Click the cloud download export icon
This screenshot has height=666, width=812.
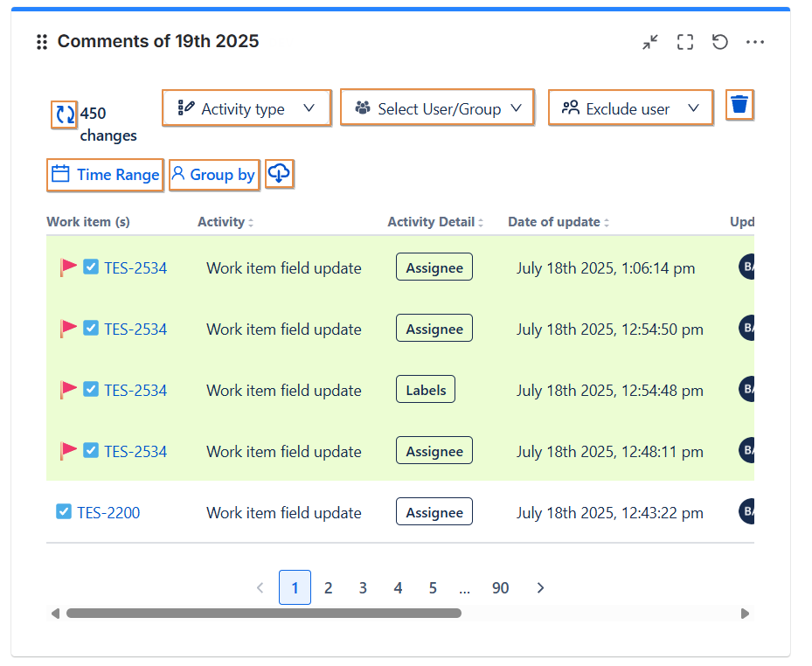(278, 174)
